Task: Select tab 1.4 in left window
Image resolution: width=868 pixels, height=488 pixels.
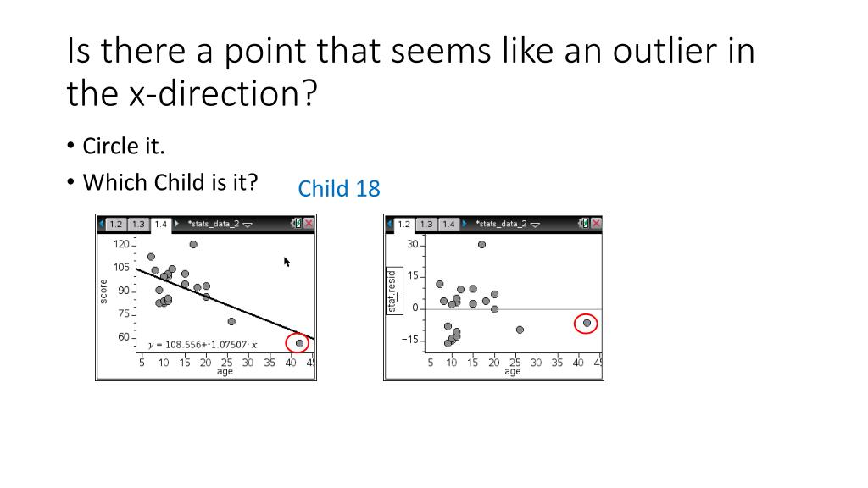Action: (161, 224)
